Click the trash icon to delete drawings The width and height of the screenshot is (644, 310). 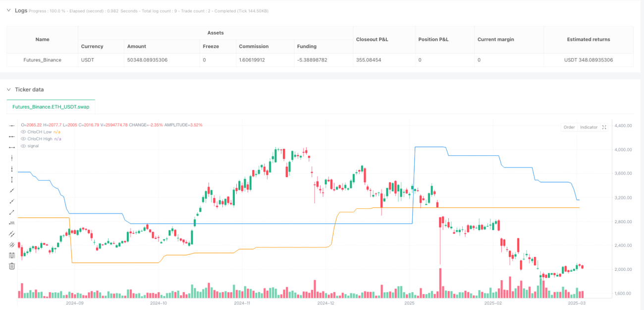point(12,266)
